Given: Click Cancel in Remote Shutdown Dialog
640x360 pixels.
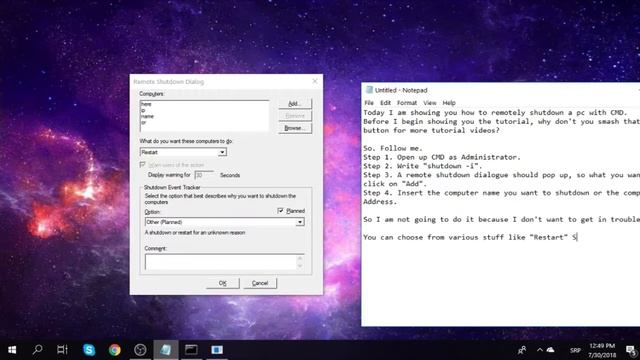Looking at the screenshot, I should (260, 283).
